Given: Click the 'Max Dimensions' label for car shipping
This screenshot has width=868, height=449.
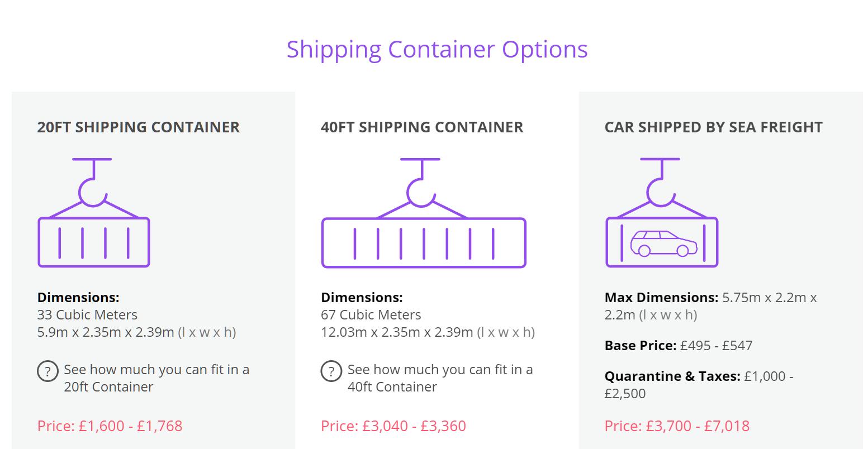Looking at the screenshot, I should [x=661, y=298].
